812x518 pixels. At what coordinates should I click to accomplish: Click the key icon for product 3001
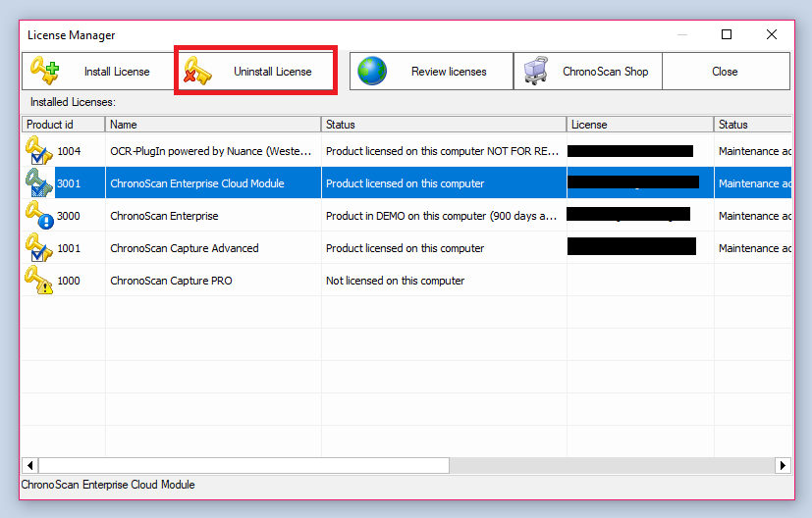tap(39, 182)
